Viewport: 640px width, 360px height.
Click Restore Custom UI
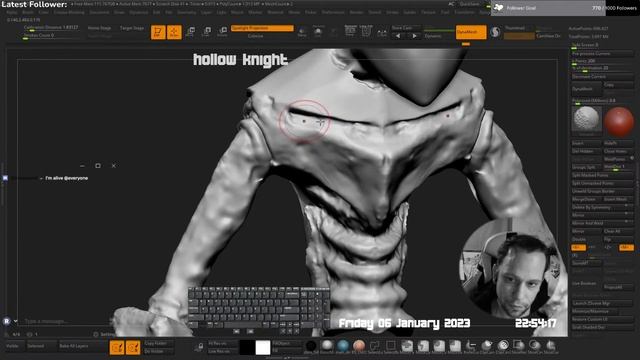[x=602, y=319]
